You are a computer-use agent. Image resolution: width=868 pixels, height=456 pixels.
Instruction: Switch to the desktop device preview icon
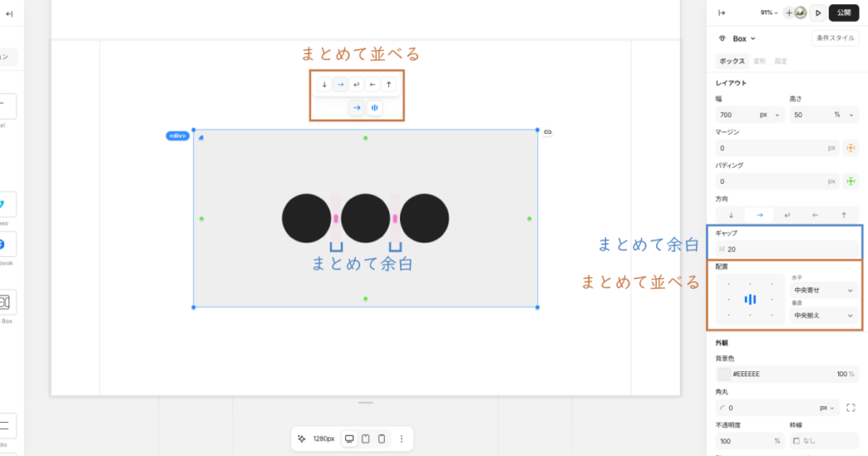349,439
